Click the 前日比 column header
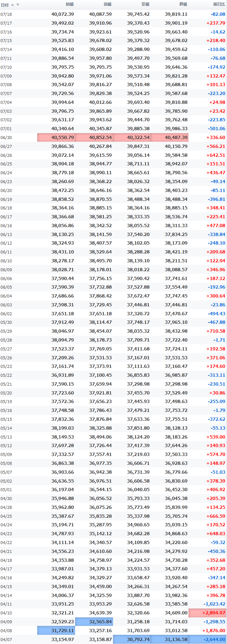This screenshot has width=227, height=644. tap(219, 4)
